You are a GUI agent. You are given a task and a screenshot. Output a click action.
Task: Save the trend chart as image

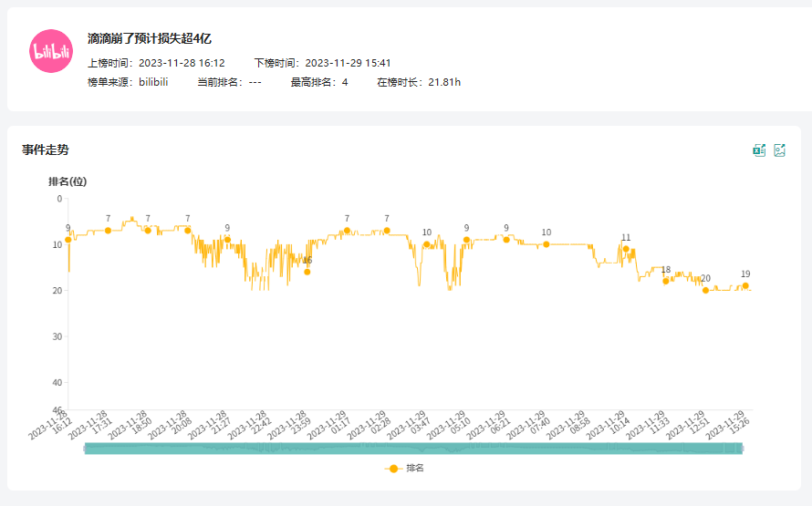[x=780, y=150]
